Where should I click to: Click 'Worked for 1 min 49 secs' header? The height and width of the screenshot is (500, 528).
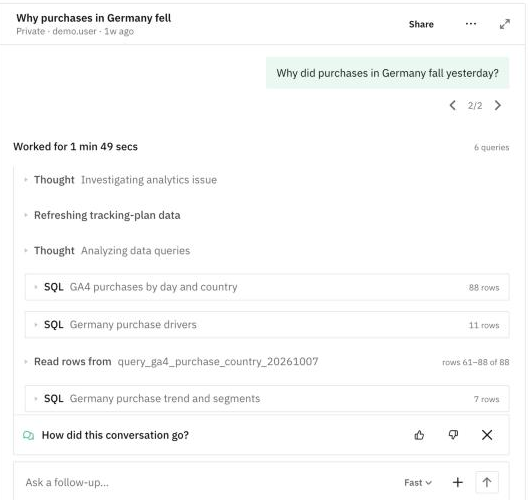coord(75,147)
